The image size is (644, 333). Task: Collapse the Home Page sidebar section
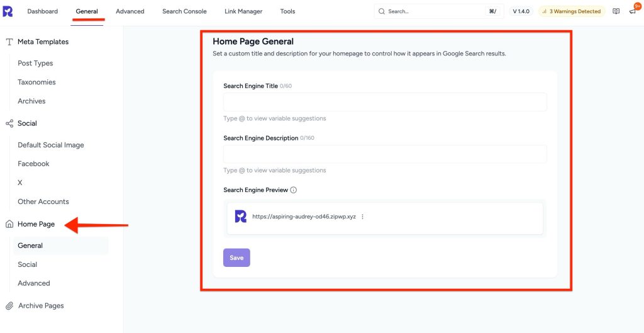point(36,224)
